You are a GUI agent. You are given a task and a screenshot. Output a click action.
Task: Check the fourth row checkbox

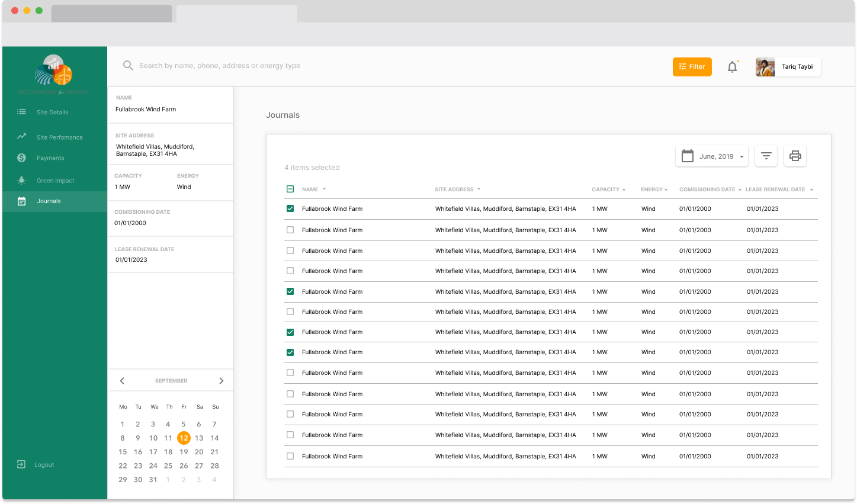(290, 271)
